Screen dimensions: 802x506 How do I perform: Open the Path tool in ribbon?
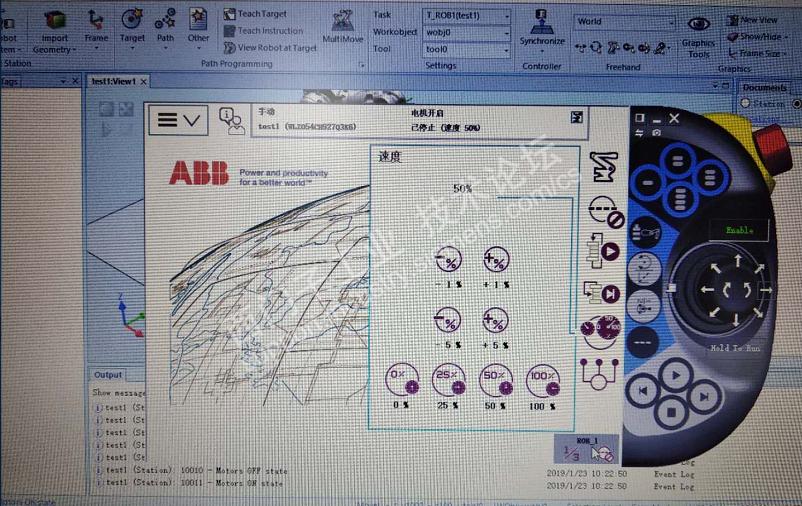tap(165, 28)
